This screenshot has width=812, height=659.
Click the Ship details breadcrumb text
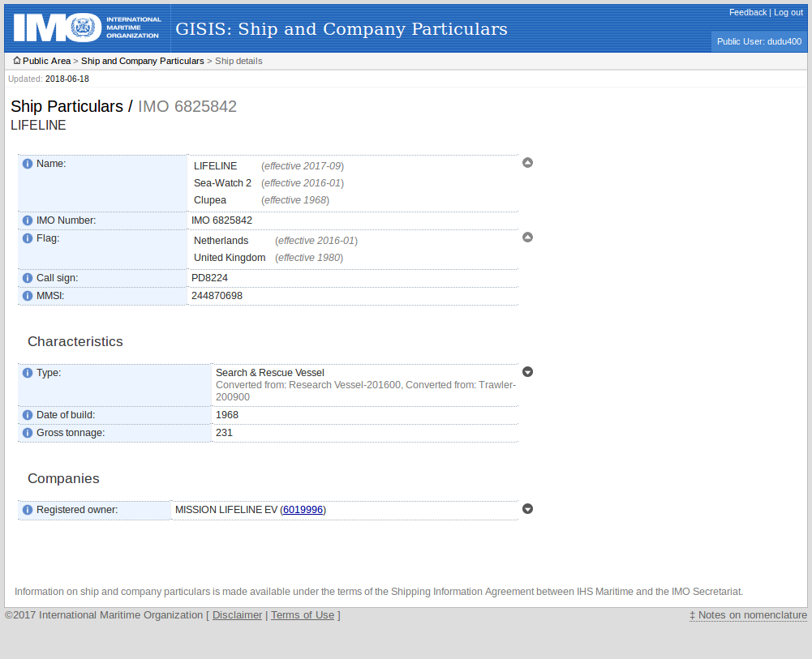[238, 61]
